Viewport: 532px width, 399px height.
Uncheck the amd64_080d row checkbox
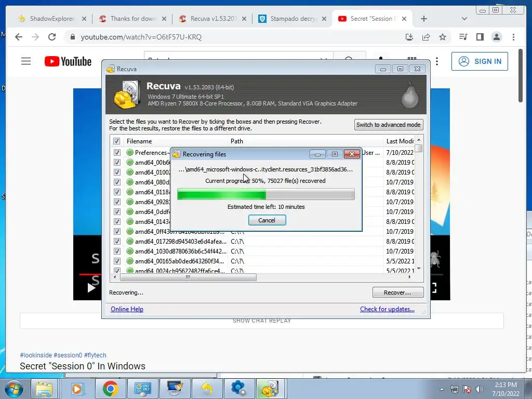[117, 182]
